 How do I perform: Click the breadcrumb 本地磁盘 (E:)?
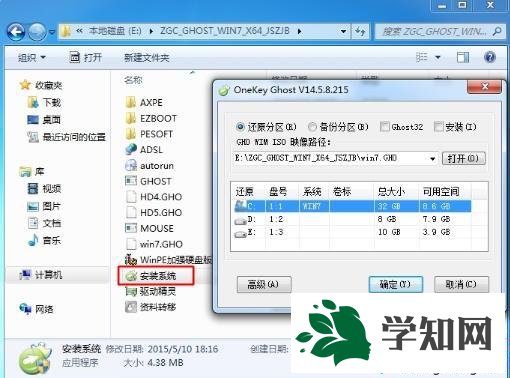coord(115,31)
